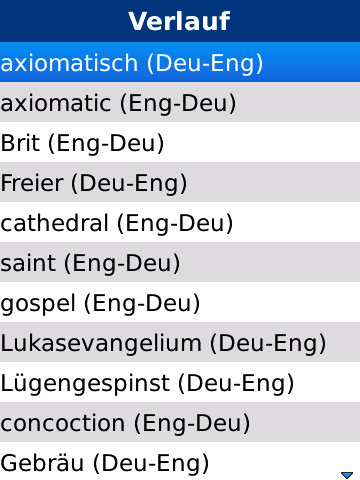Viewport: 360px width, 480px height.
Task: Open Lukasevangelium (Deu-Eng) entry
Action: coord(180,342)
